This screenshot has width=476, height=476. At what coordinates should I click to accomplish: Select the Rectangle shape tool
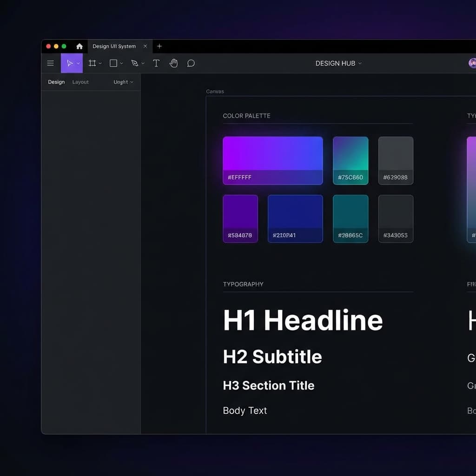113,63
